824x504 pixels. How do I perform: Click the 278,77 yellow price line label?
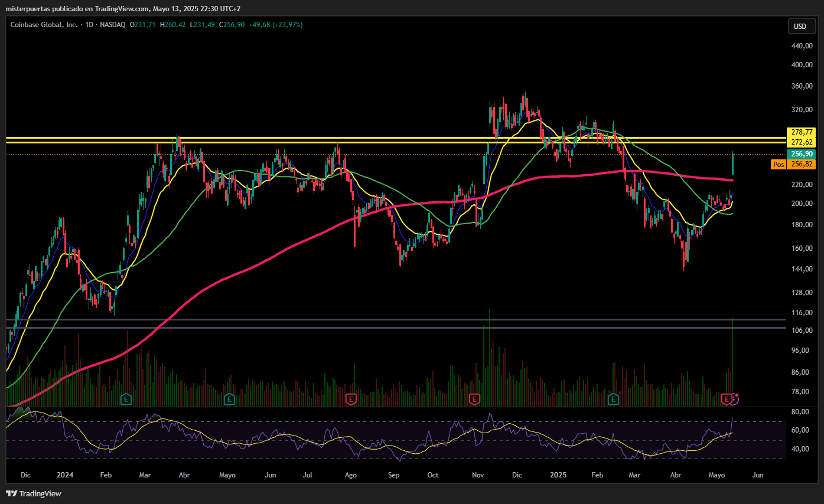click(801, 132)
